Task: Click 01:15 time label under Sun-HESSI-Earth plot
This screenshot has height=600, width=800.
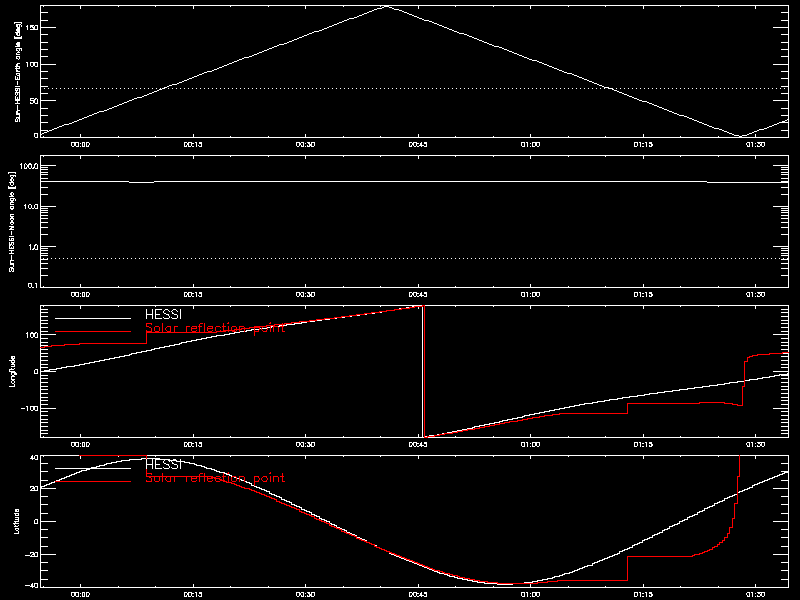Action: 643,144
